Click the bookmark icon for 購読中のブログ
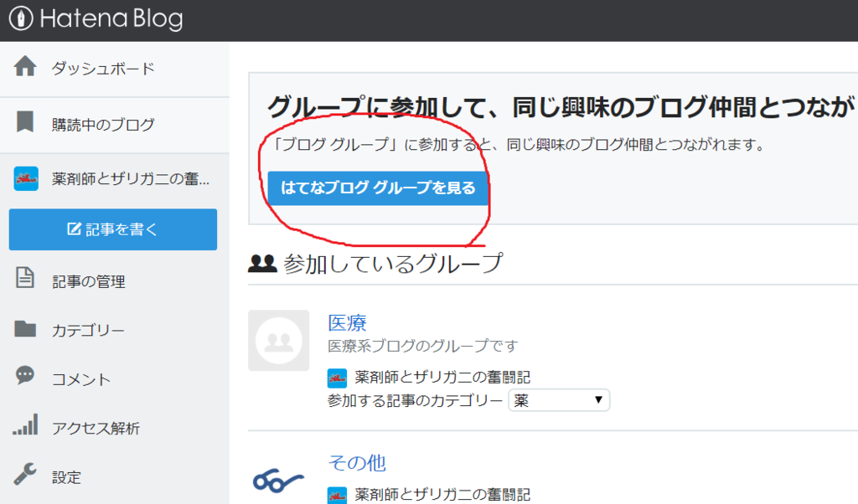 click(x=25, y=122)
